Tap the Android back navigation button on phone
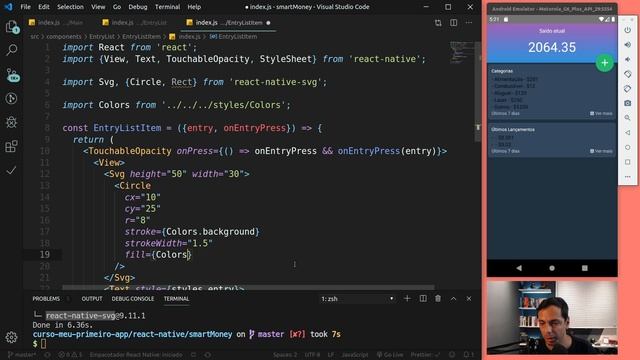The image size is (640, 360). 519,268
